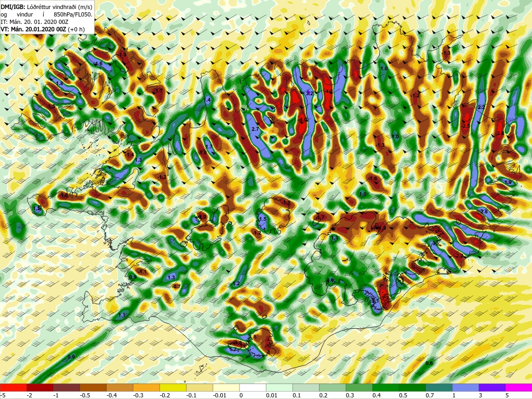Screen dimensions: 532x399
Task: Click the '0.6' value on the map
Action: 429,363
